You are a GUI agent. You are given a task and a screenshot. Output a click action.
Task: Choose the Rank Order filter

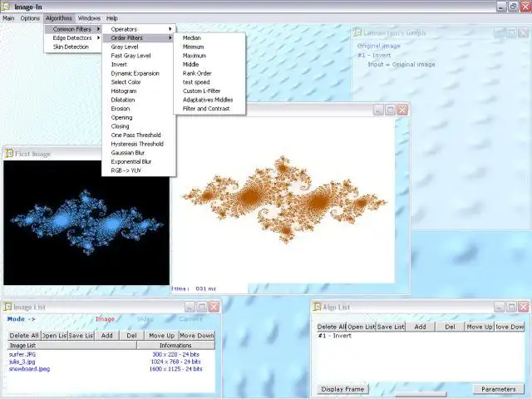point(209,73)
